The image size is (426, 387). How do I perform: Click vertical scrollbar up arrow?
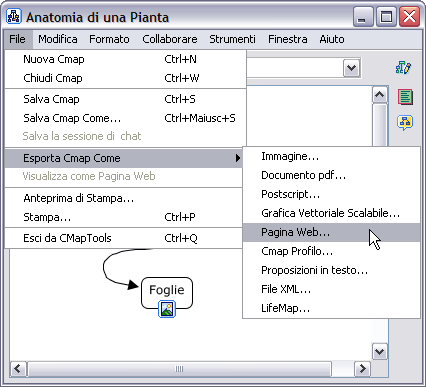pos(380,95)
